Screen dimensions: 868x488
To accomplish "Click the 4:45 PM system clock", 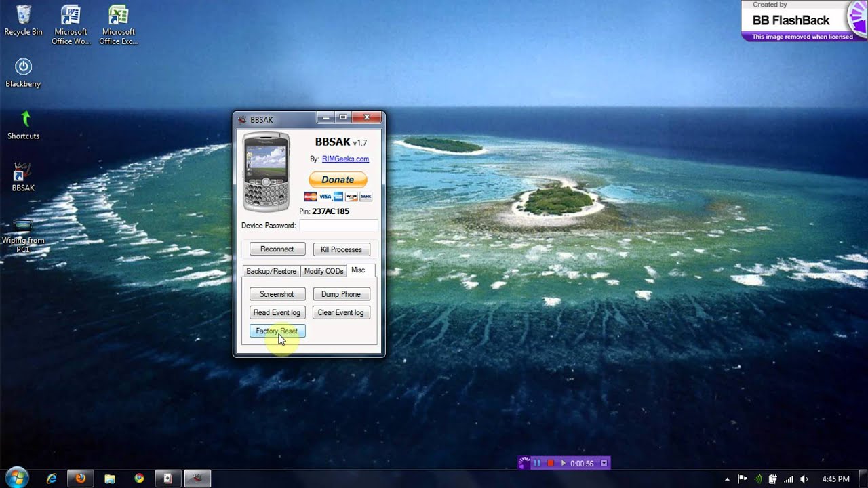I will point(835,479).
